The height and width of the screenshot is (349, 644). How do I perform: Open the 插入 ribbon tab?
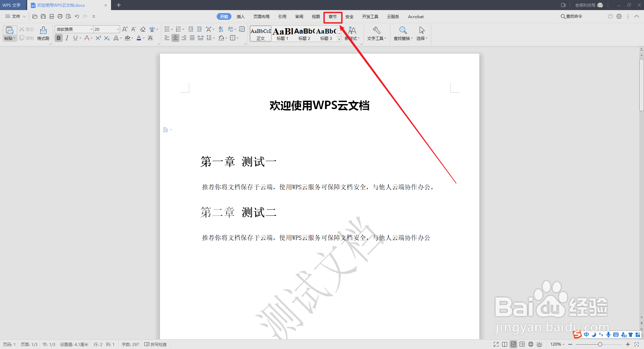pos(240,16)
